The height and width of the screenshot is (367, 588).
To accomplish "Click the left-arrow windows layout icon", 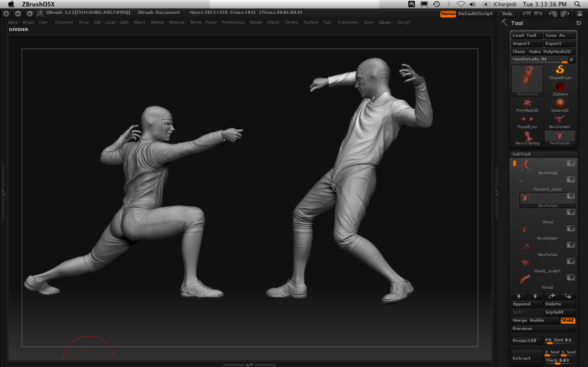I will point(553,13).
